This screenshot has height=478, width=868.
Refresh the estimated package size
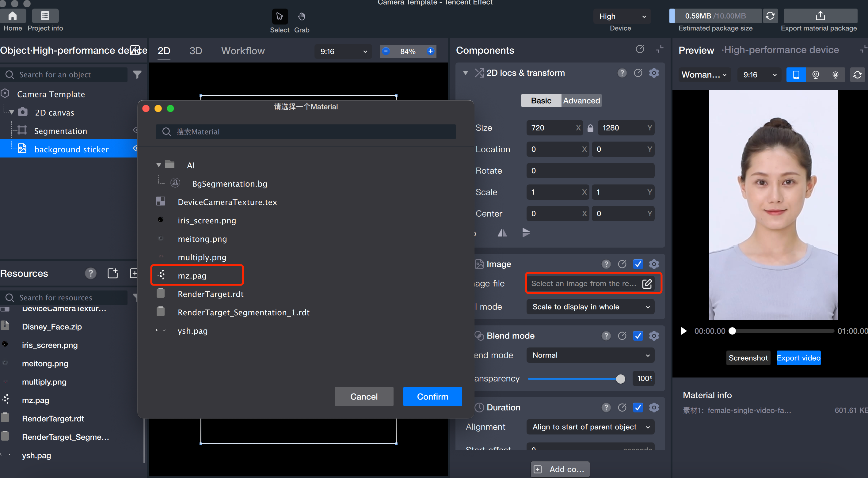pos(770,16)
